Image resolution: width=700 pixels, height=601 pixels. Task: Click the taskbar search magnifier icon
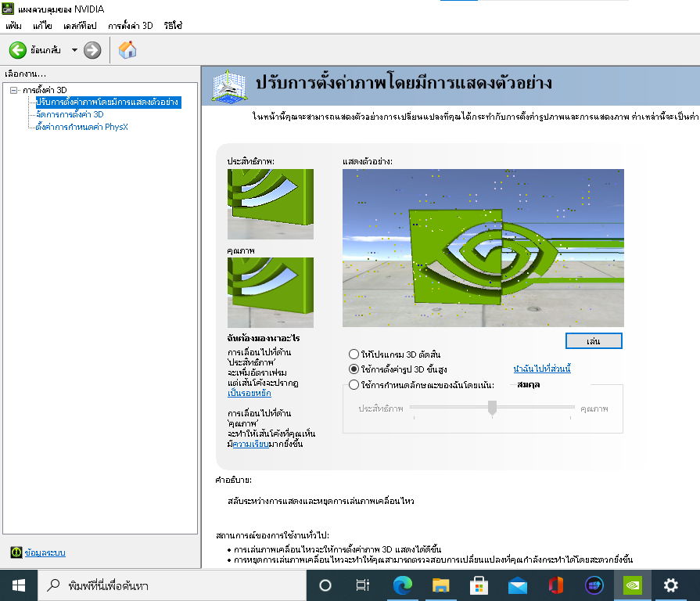click(x=53, y=585)
